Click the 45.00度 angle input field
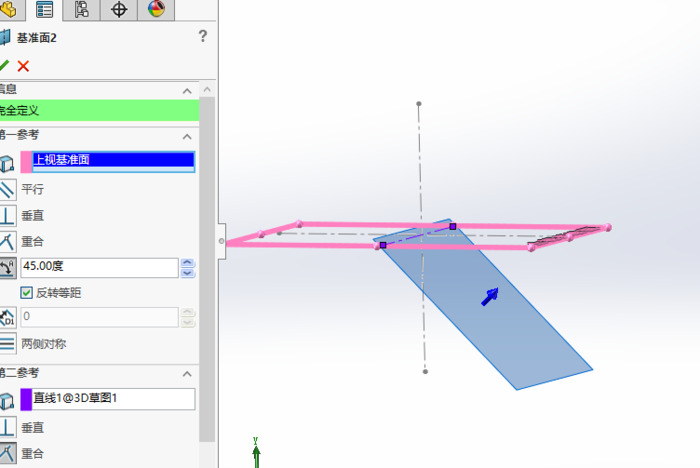 [x=98, y=268]
